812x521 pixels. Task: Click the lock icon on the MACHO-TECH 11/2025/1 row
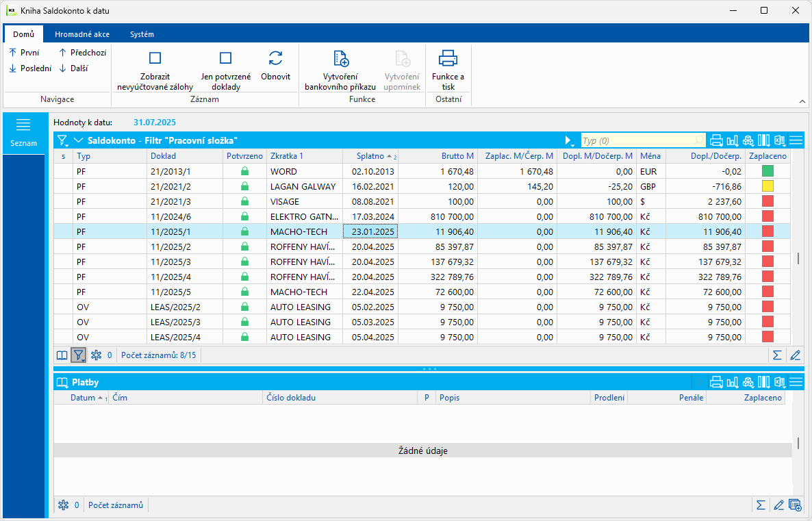point(244,232)
